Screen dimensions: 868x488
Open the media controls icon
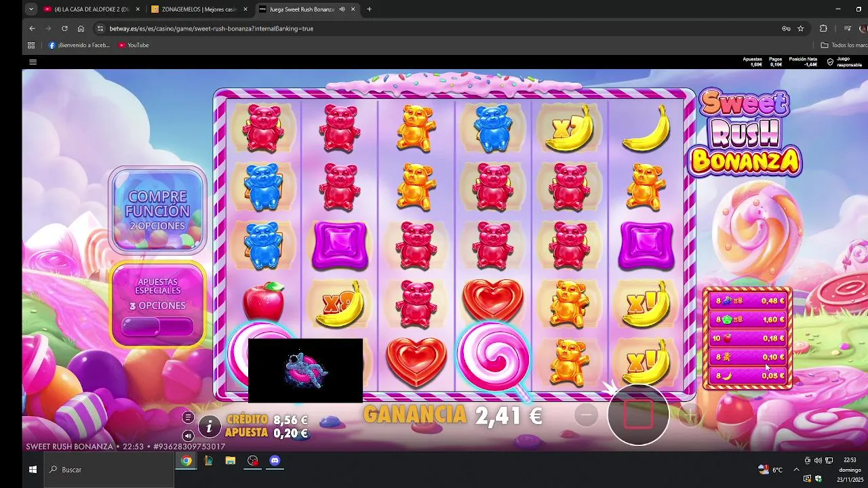coord(848,28)
